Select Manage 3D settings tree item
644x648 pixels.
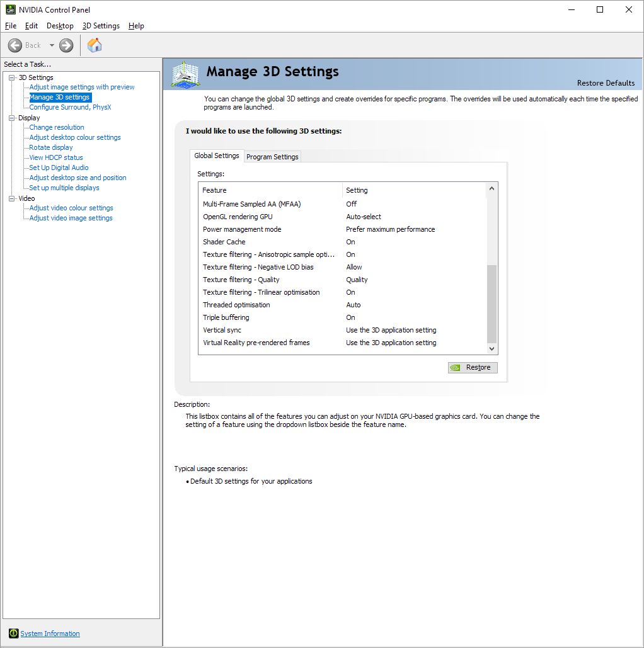point(60,97)
